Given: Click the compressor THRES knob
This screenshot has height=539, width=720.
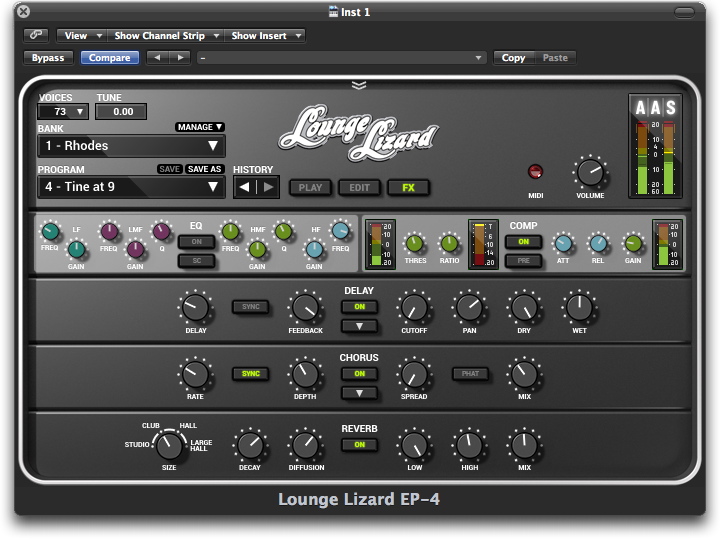Looking at the screenshot, I should click(415, 243).
